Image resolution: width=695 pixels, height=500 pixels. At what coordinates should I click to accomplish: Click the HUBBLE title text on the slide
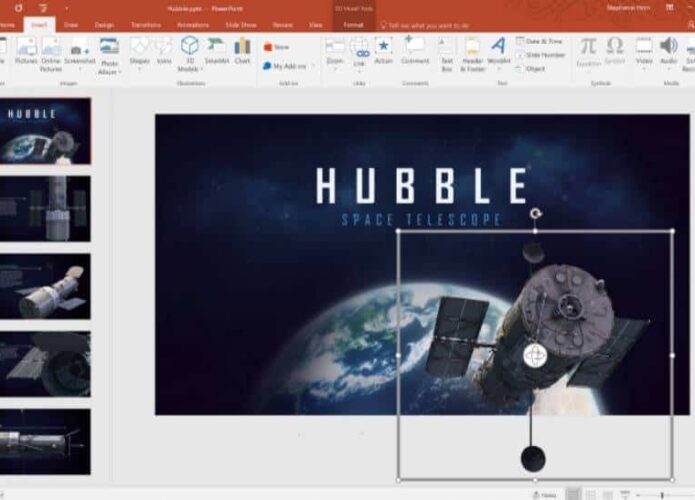[x=422, y=186]
